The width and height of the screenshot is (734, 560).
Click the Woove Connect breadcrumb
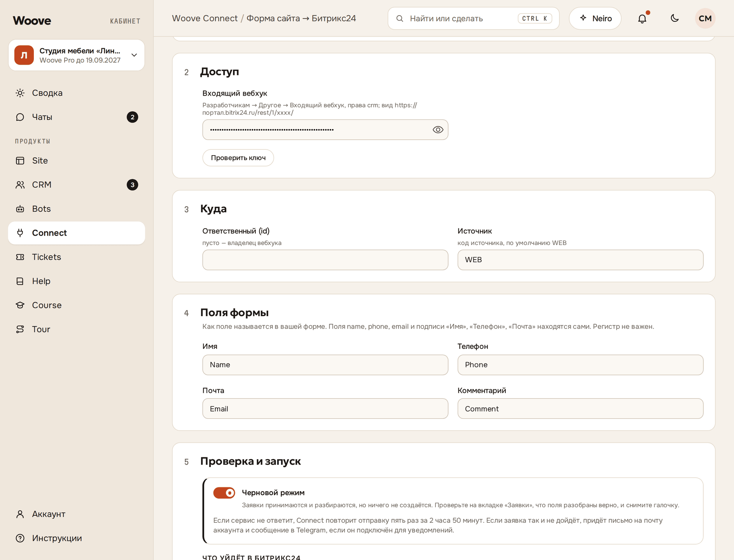[x=205, y=18]
